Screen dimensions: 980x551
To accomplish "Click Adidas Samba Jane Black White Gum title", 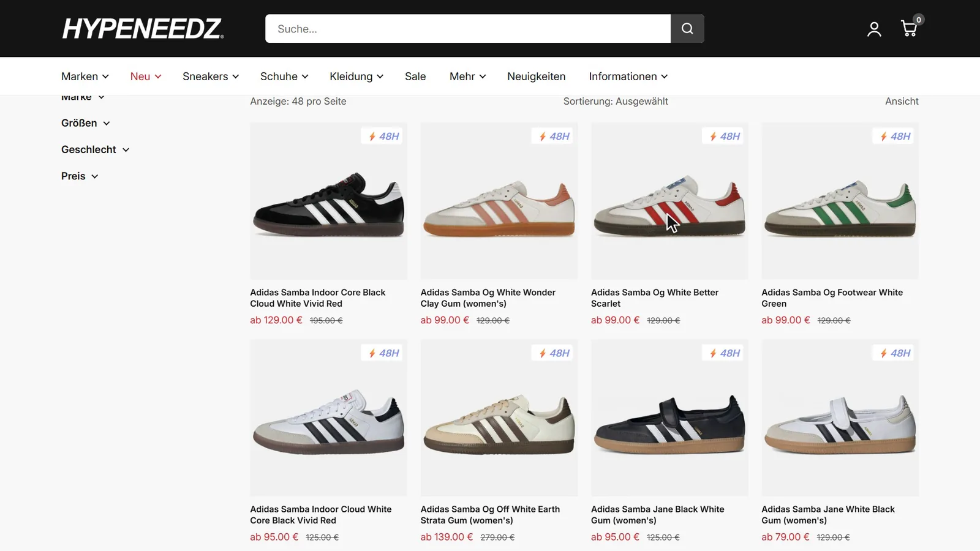I will (658, 515).
